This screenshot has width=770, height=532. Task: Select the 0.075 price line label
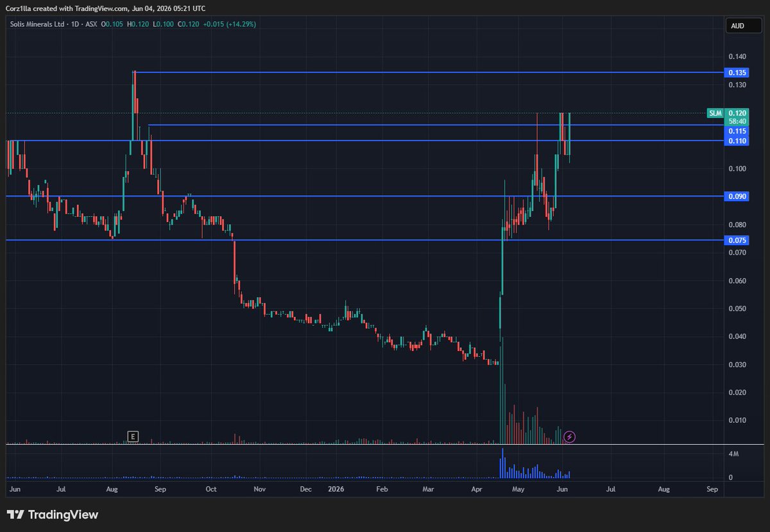(x=737, y=240)
